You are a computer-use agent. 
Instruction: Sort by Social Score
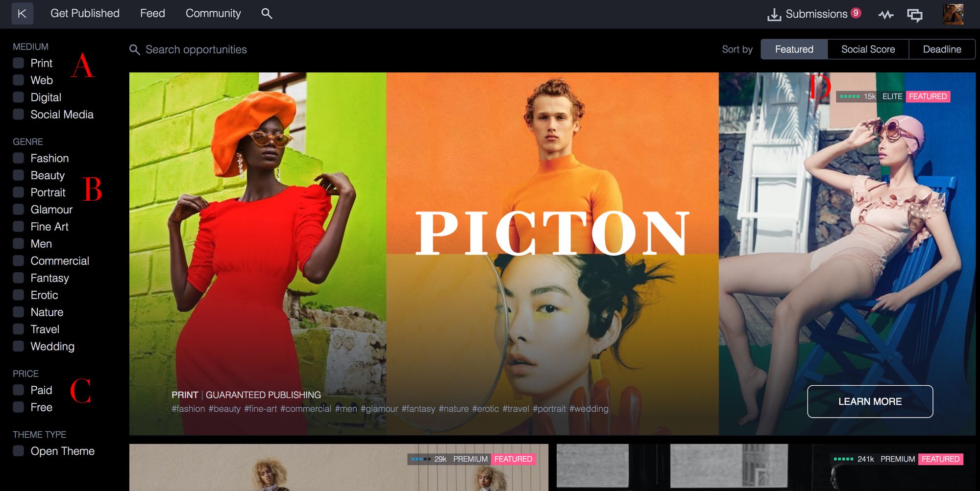click(868, 49)
